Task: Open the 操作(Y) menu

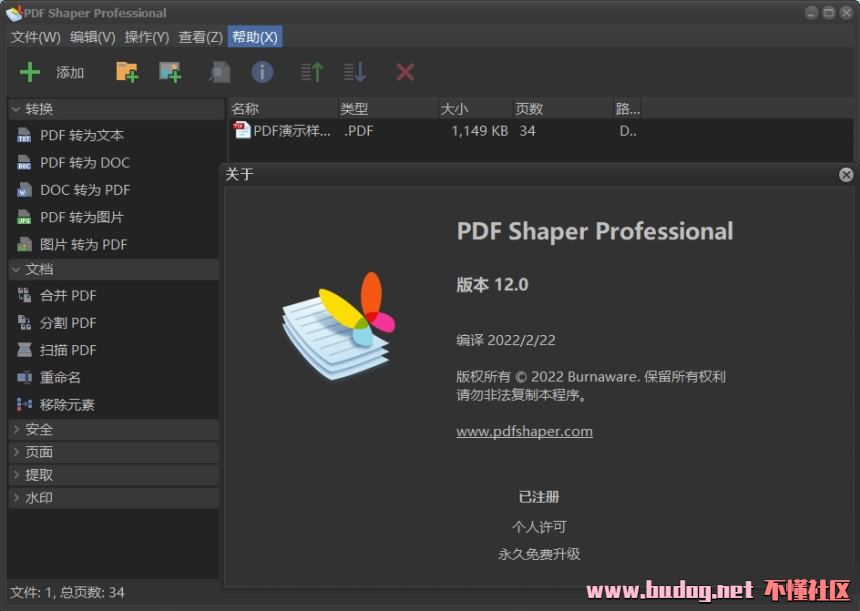Action: pyautogui.click(x=146, y=37)
